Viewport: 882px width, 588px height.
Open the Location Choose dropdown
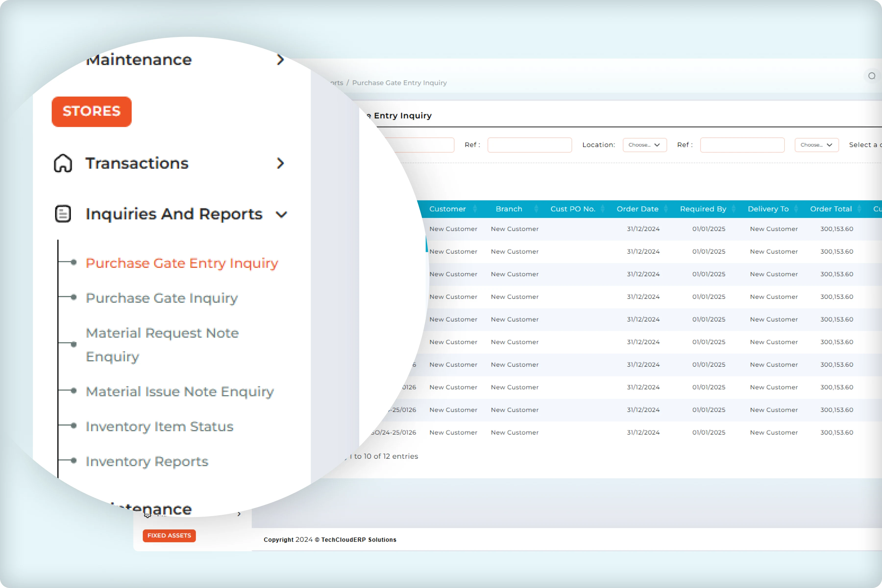coord(644,145)
